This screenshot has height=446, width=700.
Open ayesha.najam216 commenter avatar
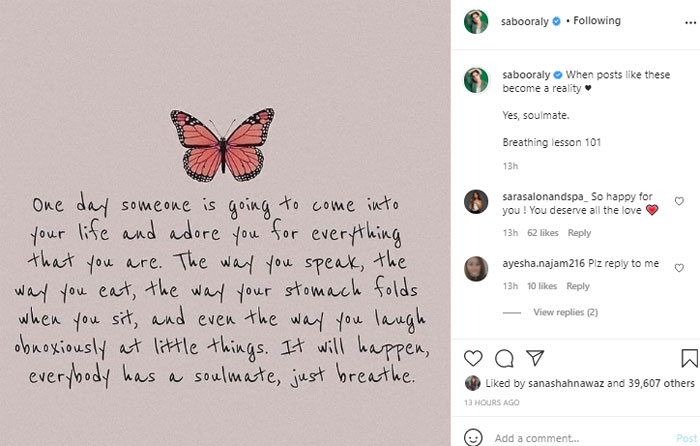476,267
